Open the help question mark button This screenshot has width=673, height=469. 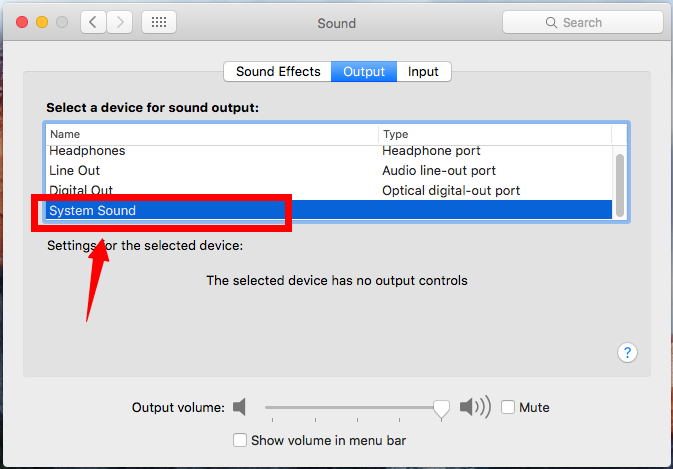click(x=627, y=353)
